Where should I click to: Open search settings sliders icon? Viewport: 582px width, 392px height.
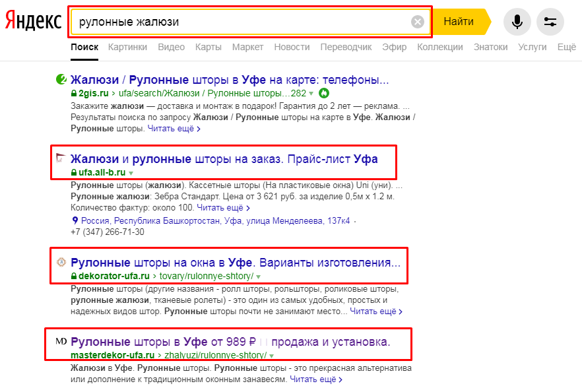(x=550, y=22)
